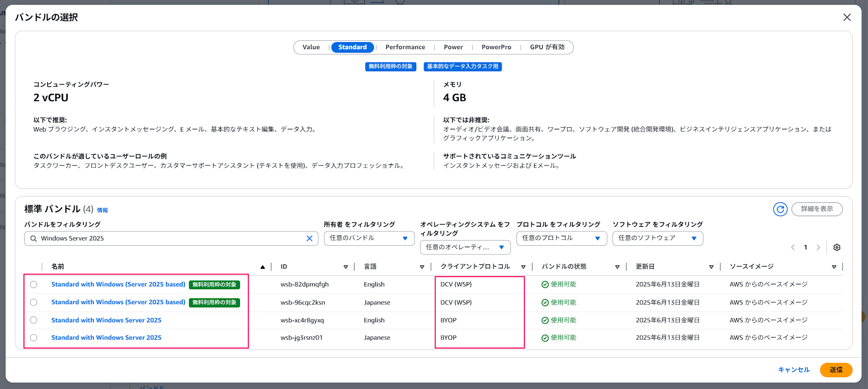
Task: Go to next page of bundles
Action: pos(819,247)
